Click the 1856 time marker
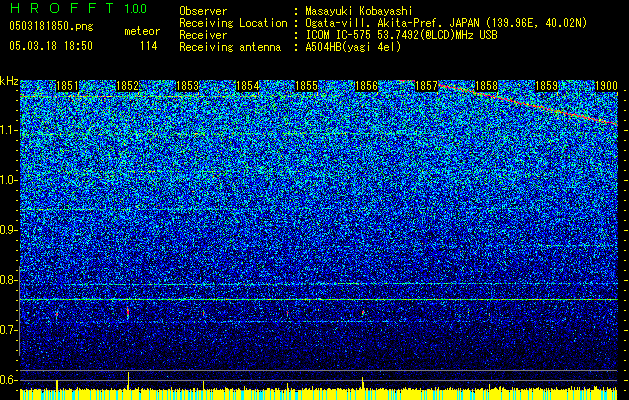The height and width of the screenshot is (400, 629). [x=366, y=86]
